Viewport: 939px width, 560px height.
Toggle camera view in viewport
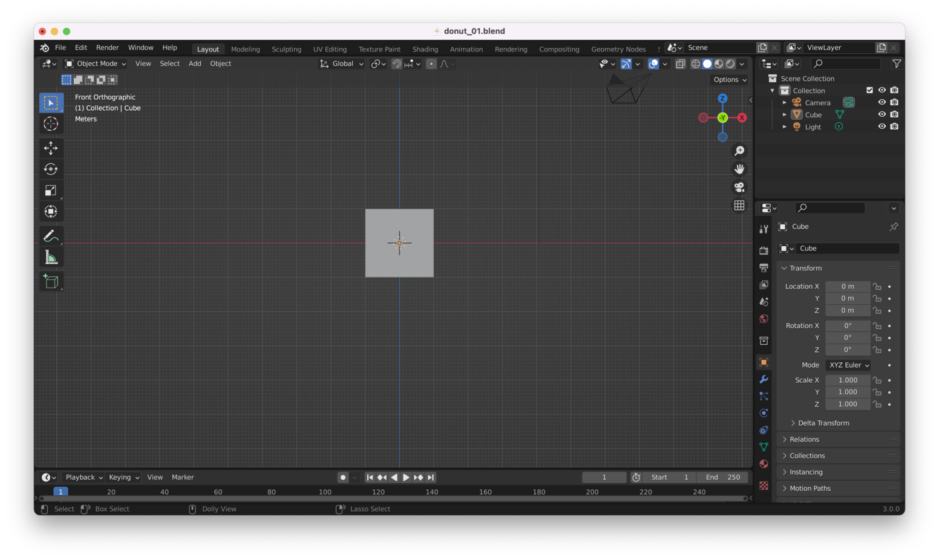click(x=739, y=187)
